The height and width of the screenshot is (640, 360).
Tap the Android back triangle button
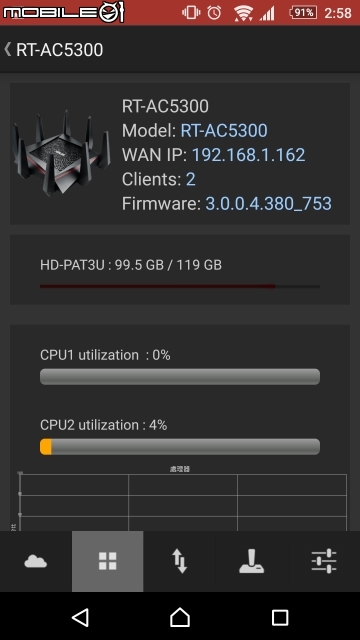[80, 617]
